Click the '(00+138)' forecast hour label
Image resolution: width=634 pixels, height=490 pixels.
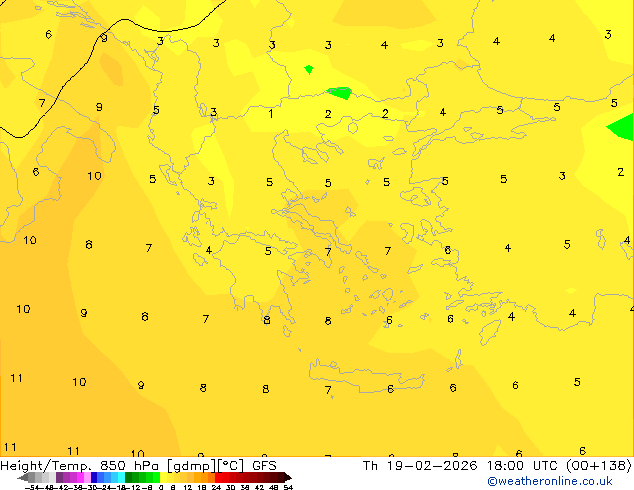tap(599, 466)
